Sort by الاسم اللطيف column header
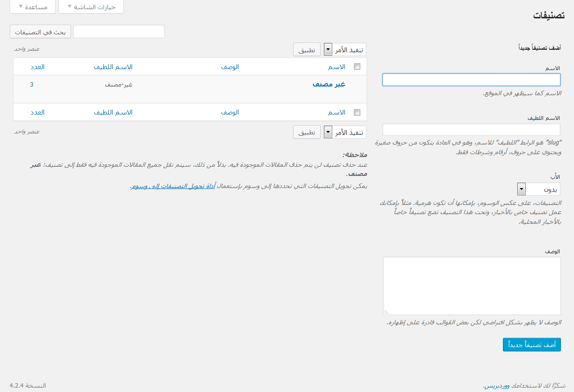Image resolution: width=574 pixels, height=392 pixels. pyautogui.click(x=113, y=67)
